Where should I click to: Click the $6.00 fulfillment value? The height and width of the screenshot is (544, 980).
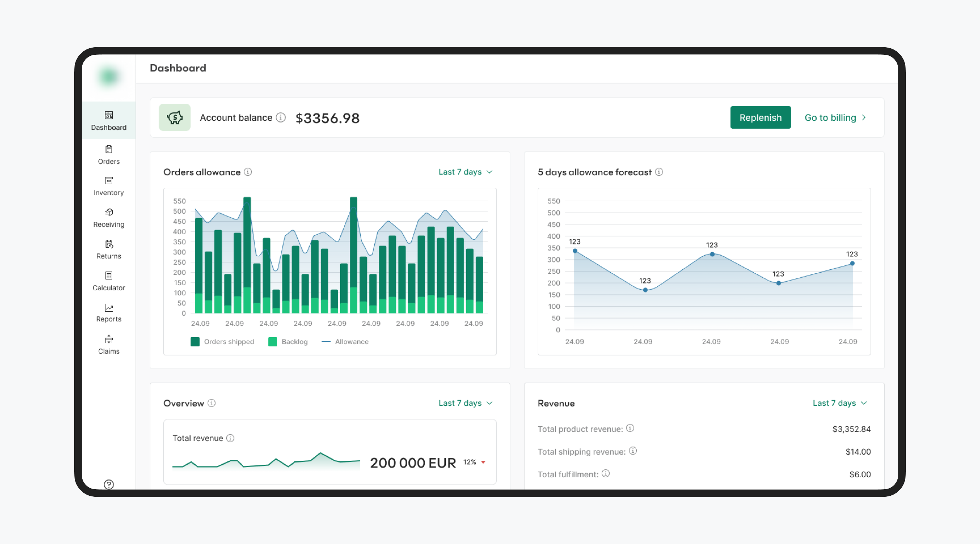tap(860, 474)
